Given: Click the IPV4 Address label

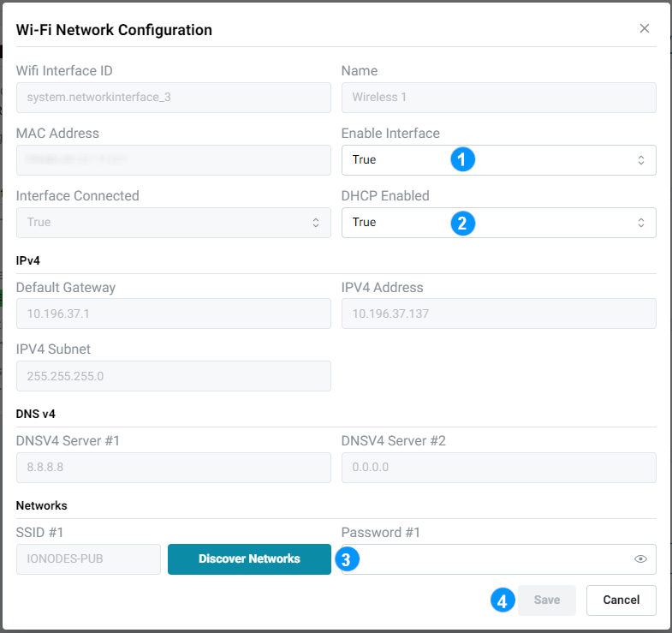Looking at the screenshot, I should (x=383, y=287).
